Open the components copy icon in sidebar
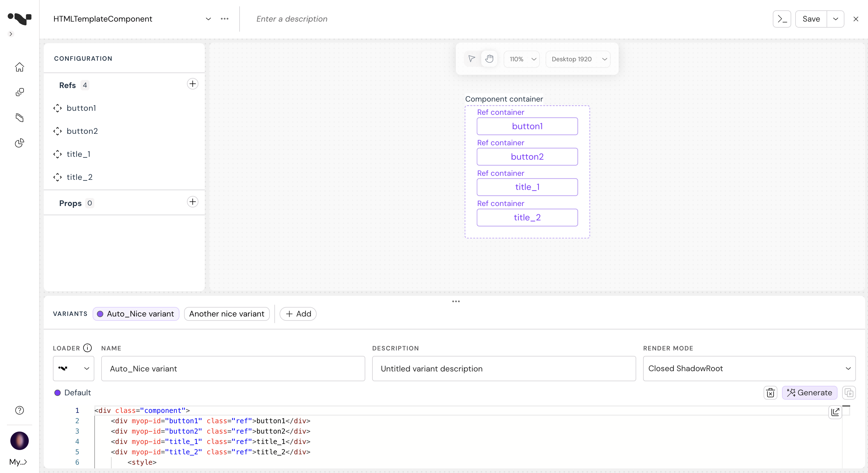This screenshot has height=473, width=868. 20,92
